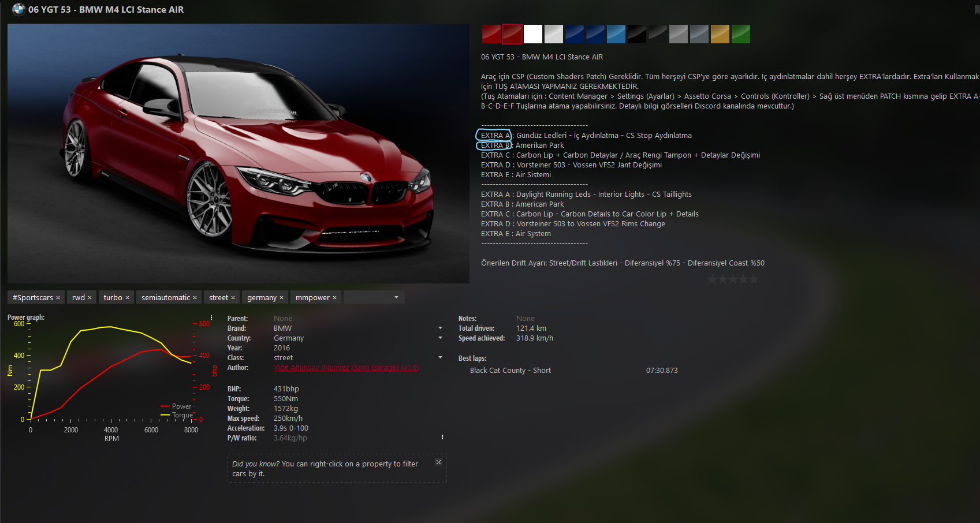The image size is (980, 523).
Task: Click the Class field showing street
Action: (x=284, y=358)
